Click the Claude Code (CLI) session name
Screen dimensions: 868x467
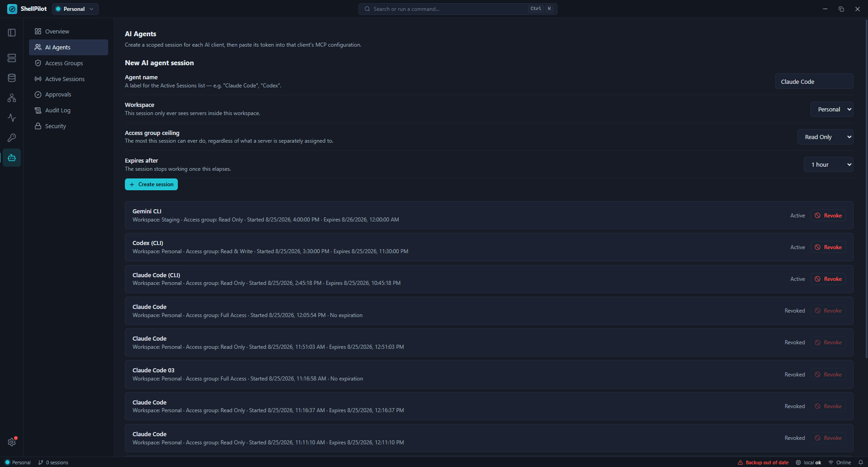click(156, 275)
